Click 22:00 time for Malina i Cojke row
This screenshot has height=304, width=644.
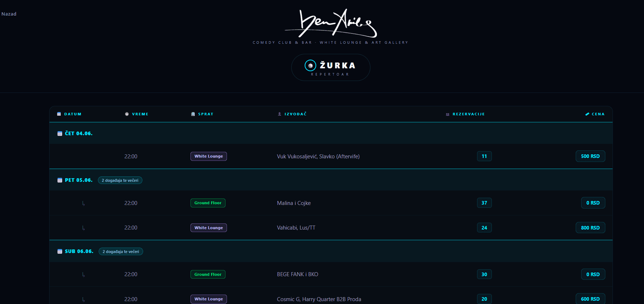click(131, 203)
